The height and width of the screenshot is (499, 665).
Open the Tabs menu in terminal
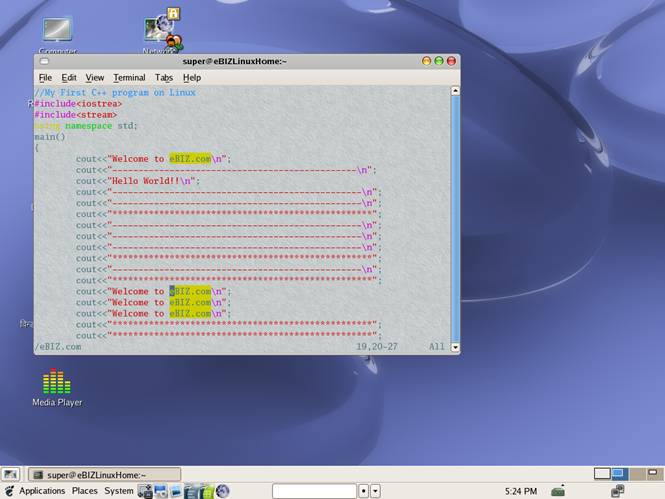pyautogui.click(x=164, y=77)
